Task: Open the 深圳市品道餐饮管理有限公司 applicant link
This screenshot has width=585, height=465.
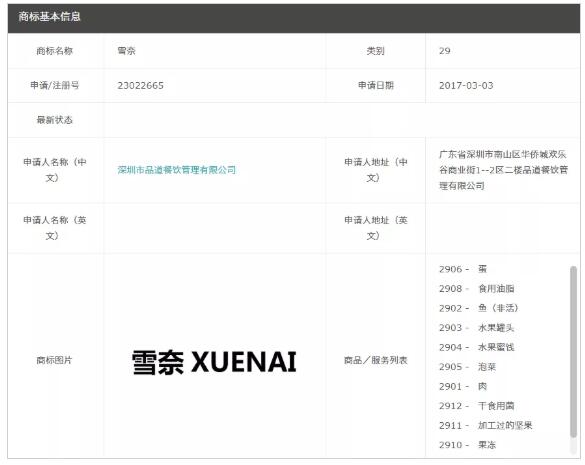Action: pyautogui.click(x=177, y=170)
